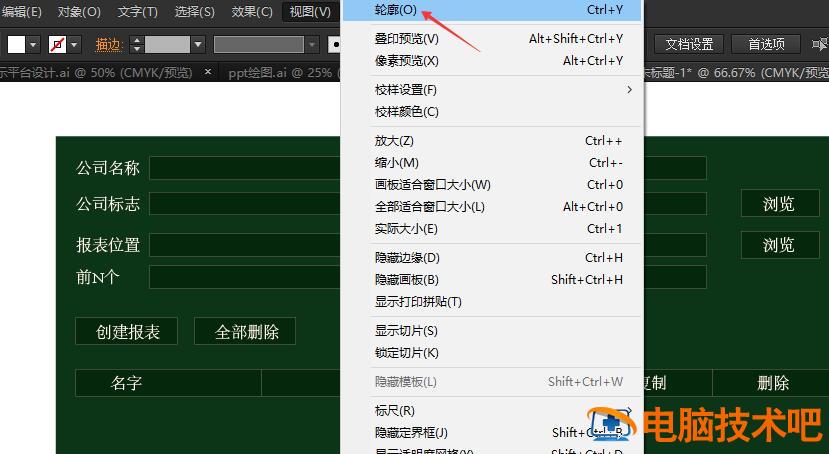Image resolution: width=829 pixels, height=454 pixels.
Task: Open the 首选项 preferences button
Action: click(x=766, y=44)
